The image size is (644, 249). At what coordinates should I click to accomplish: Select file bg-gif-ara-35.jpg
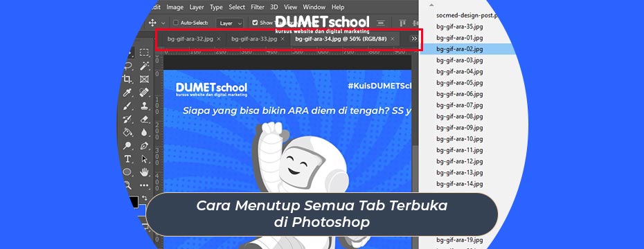click(x=460, y=27)
